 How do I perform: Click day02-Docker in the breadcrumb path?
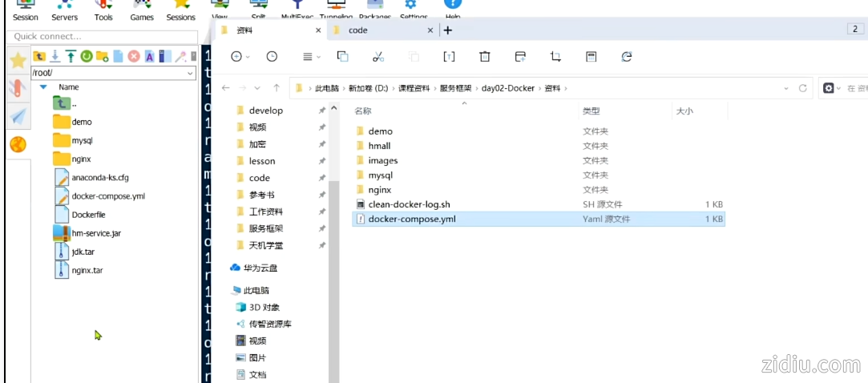coord(507,88)
